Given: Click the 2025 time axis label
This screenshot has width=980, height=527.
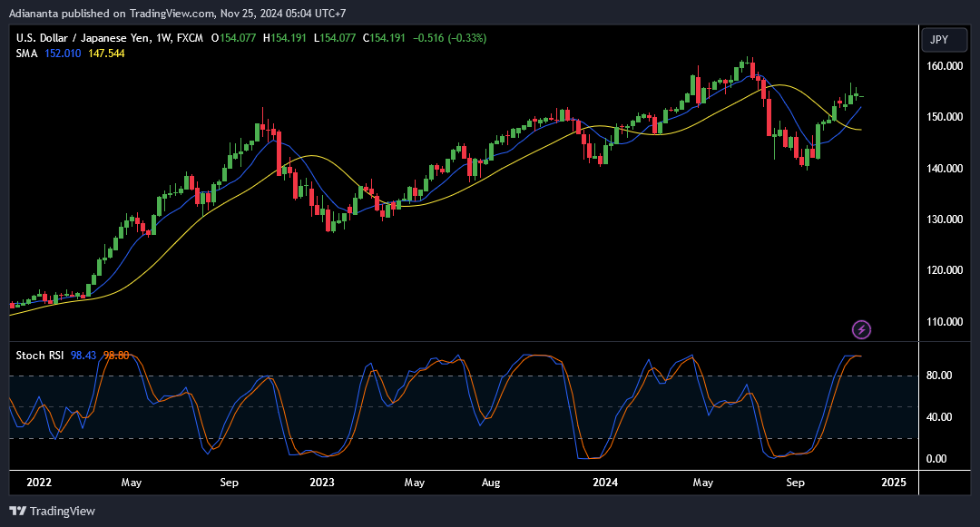Looking at the screenshot, I should click(894, 483).
